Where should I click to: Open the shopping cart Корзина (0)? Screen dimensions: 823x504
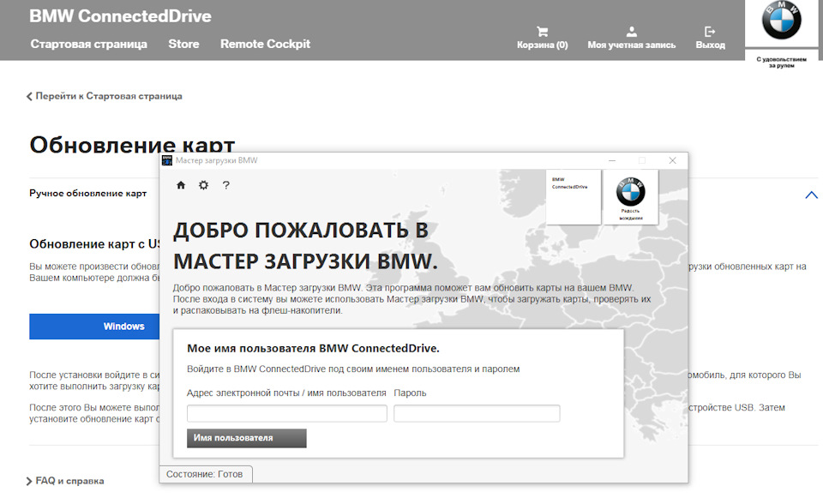[x=542, y=35]
